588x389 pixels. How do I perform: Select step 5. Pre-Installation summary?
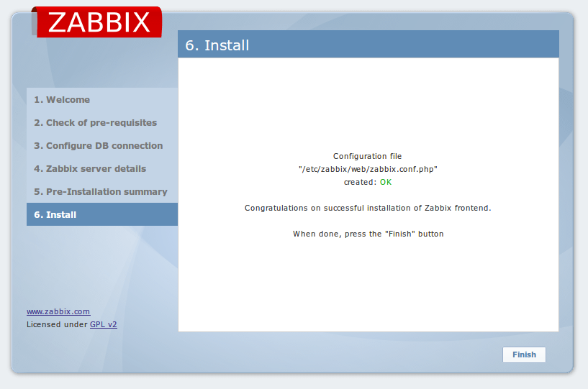pyautogui.click(x=102, y=191)
